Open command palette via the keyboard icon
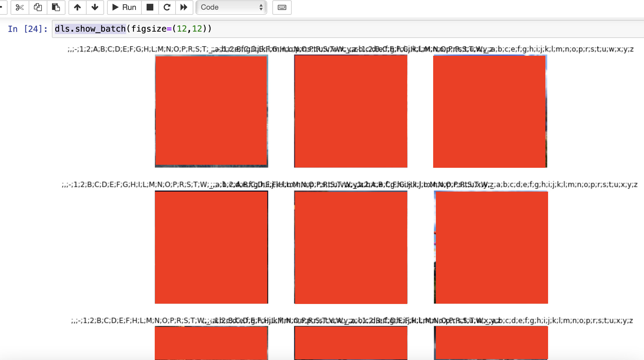Screen dimensions: 644x360 pos(282,7)
